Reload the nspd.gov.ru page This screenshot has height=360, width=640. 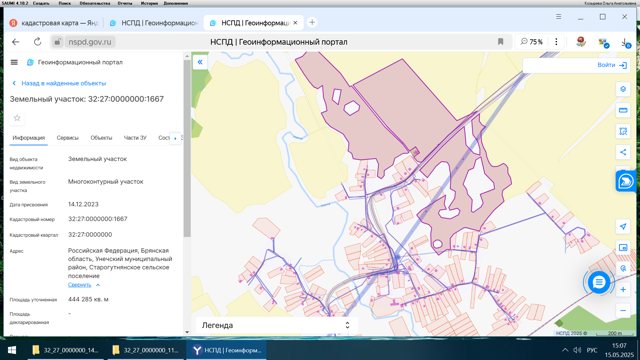37,42
